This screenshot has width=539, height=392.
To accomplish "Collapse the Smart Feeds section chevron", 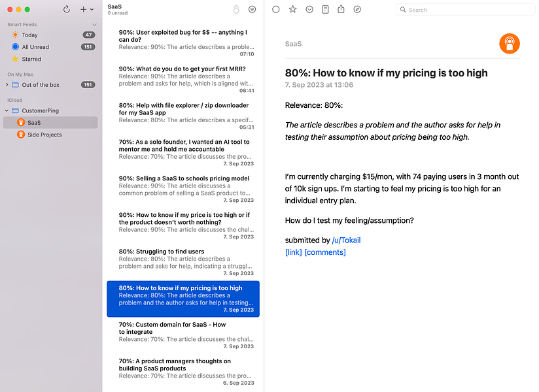I will click(94, 25).
